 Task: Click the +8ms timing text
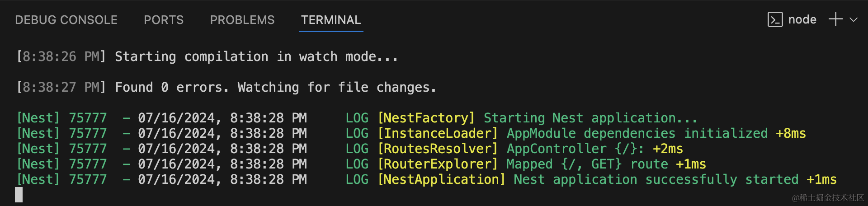tap(791, 133)
